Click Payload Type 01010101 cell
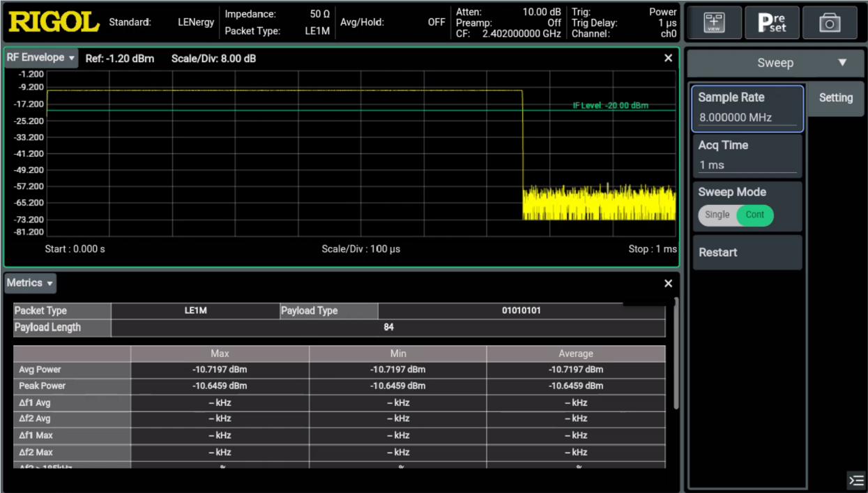The image size is (868, 493). 521,311
